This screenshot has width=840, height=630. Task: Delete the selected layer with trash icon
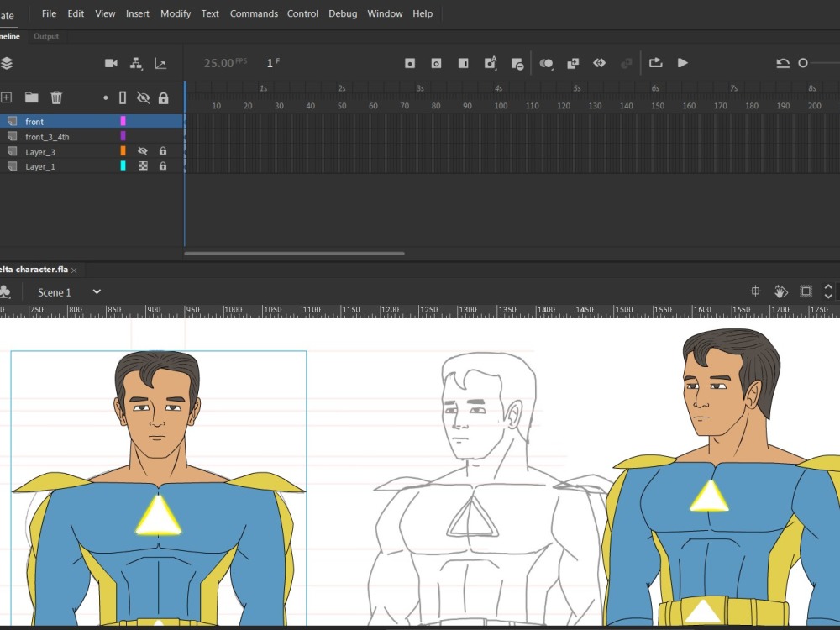click(56, 97)
